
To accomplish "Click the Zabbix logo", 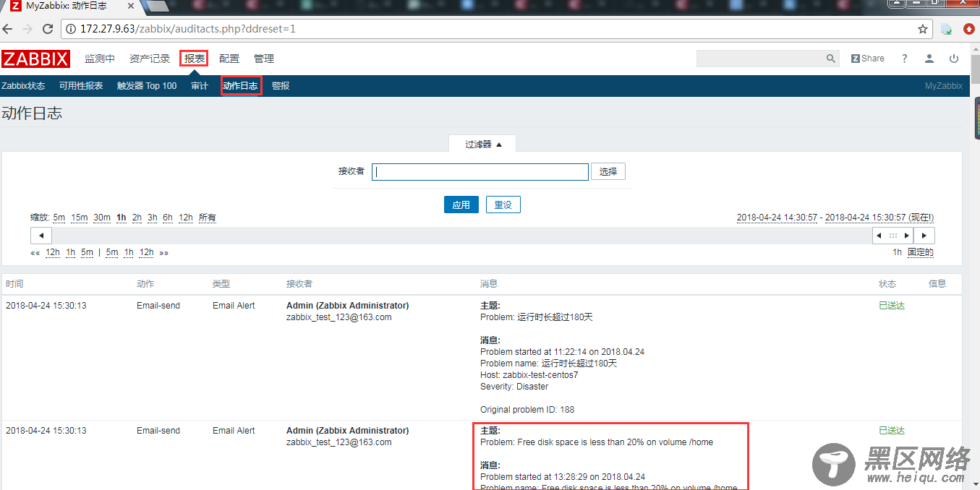I will (x=35, y=59).
